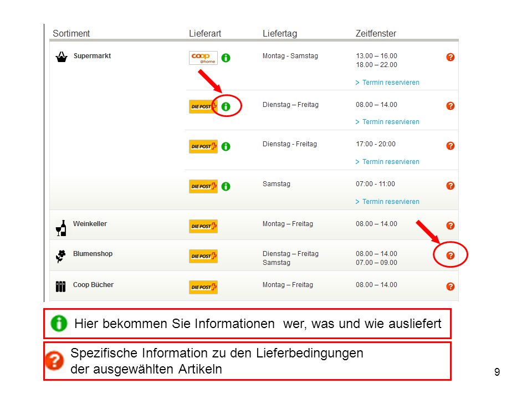532x399 pixels.
Task: Open green info icon beside coop@home logo
Action: coord(226,58)
